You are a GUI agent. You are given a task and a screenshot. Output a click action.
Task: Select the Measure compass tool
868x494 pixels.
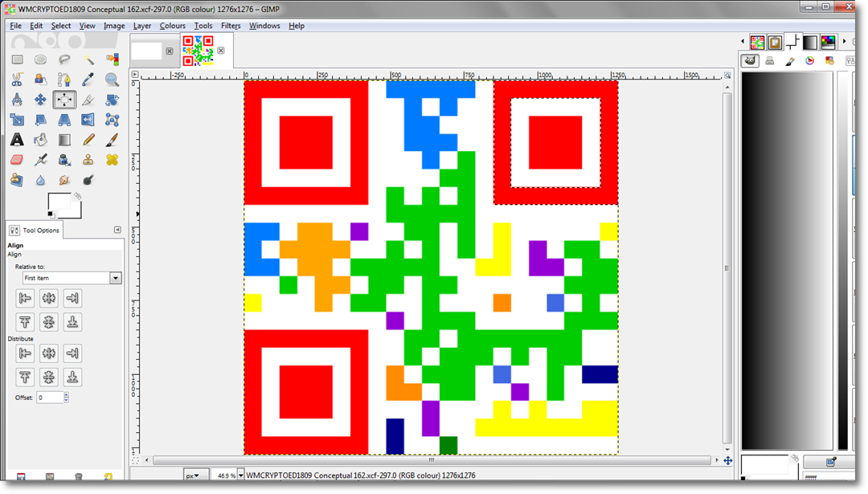(17, 100)
